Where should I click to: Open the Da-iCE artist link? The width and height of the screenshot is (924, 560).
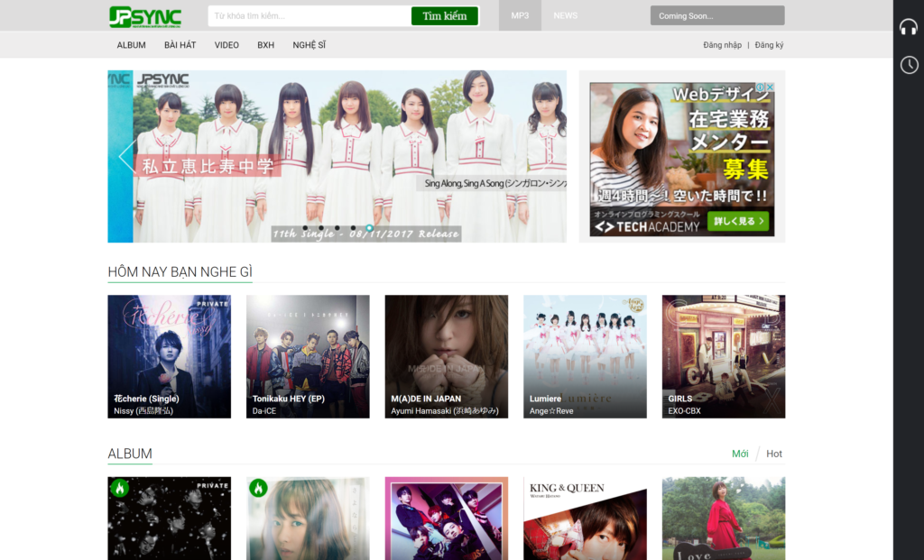pyautogui.click(x=264, y=411)
